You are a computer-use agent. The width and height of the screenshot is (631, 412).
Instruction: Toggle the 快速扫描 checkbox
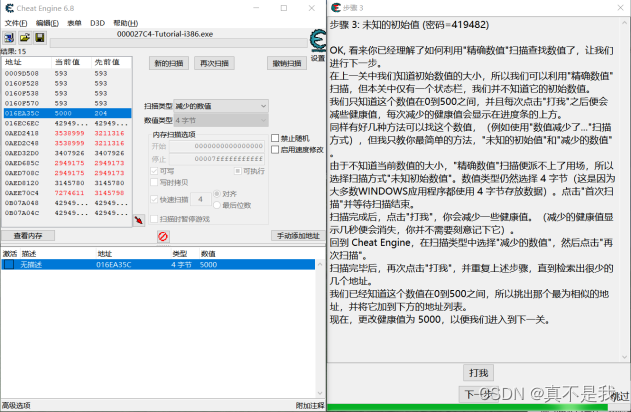point(154,199)
